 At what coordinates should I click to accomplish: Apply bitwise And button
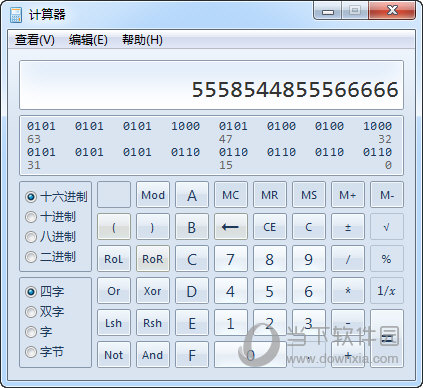(153, 355)
